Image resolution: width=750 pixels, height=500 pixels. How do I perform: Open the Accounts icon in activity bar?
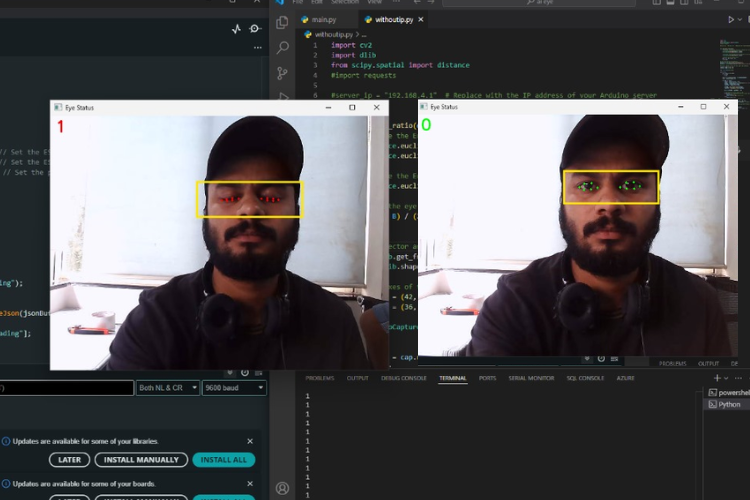click(x=283, y=488)
